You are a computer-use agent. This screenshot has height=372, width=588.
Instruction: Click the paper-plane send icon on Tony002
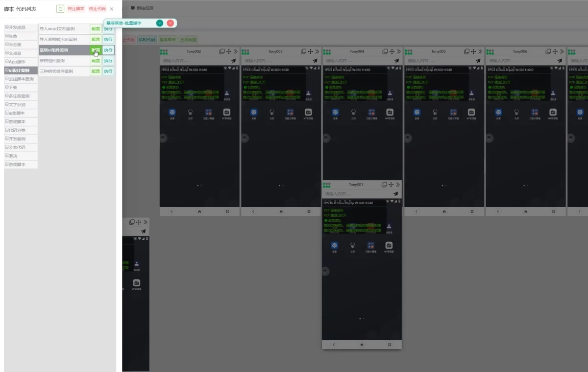234,60
